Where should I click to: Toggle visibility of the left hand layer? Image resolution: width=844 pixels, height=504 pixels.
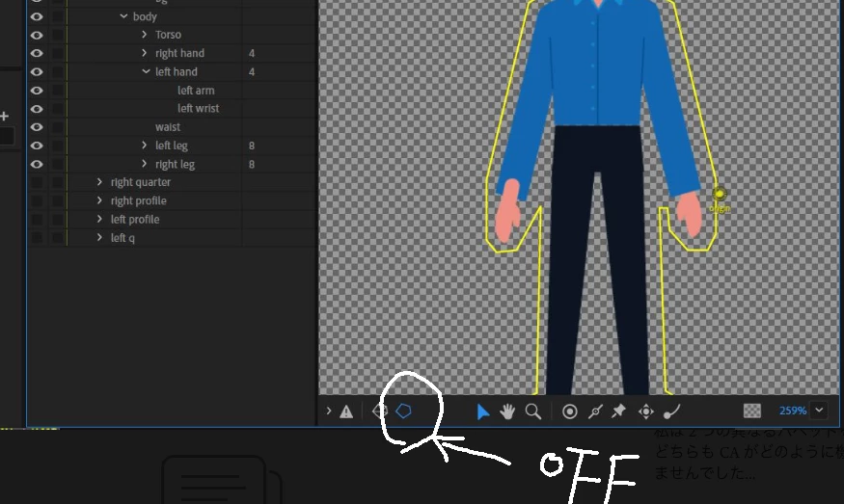pyautogui.click(x=37, y=71)
